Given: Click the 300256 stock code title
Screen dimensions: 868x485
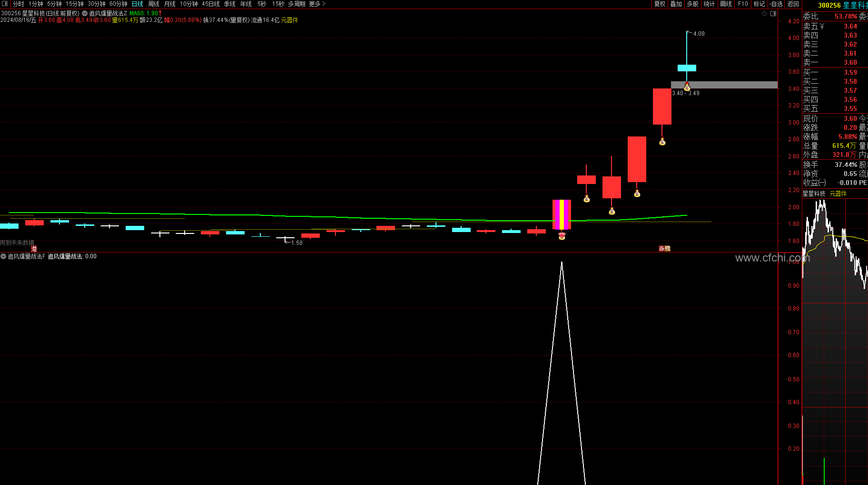Looking at the screenshot, I should 829,5.
